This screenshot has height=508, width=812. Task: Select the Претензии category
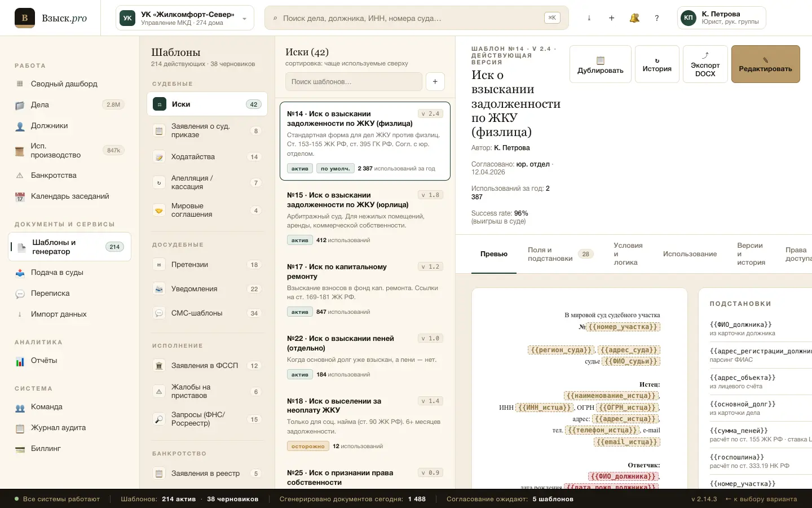click(208, 265)
